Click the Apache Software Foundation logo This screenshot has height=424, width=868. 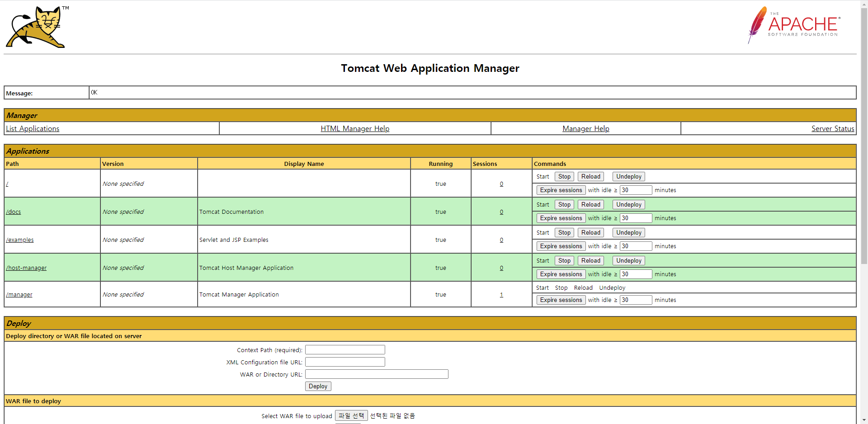[794, 25]
